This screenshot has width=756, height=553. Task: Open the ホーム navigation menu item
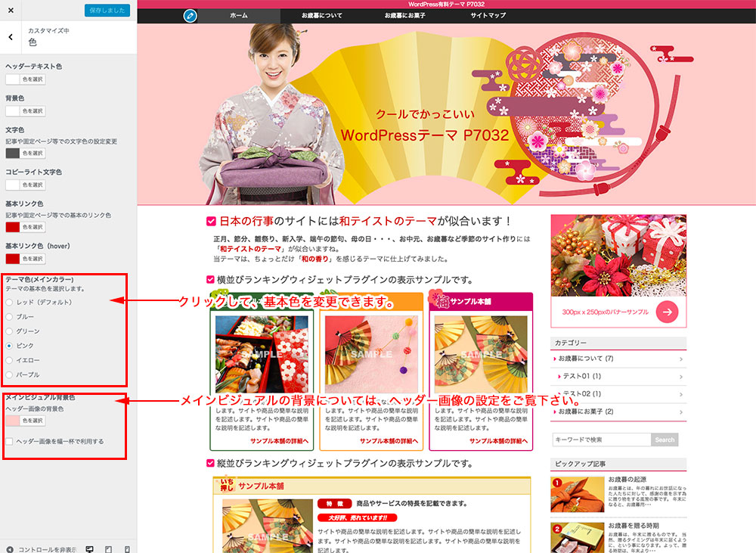click(x=239, y=15)
